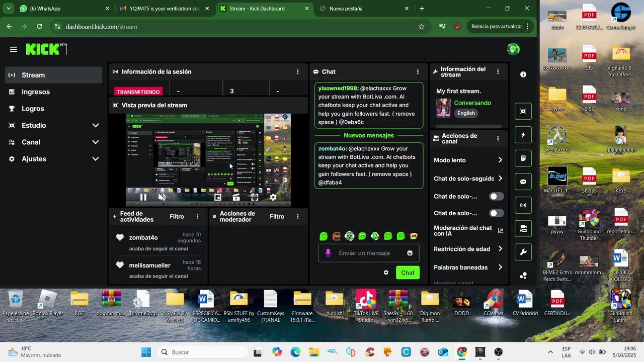Open the info icon in right rail
The image size is (644, 362).
tap(523, 74)
